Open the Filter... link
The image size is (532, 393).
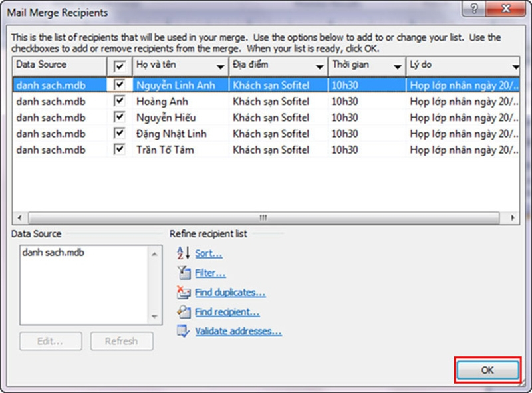click(210, 273)
